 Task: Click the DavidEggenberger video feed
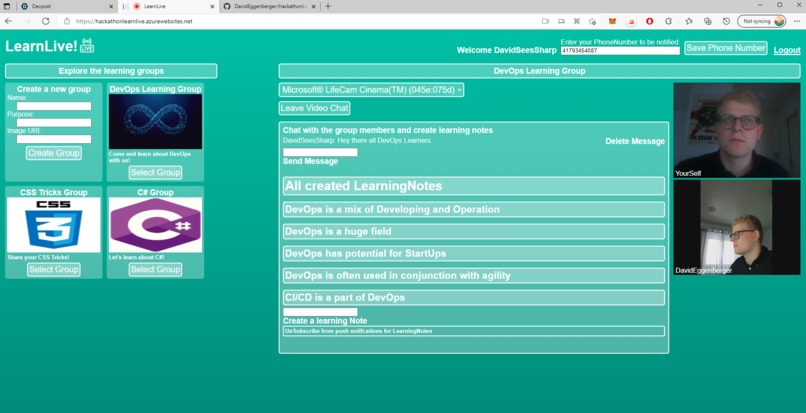737,227
